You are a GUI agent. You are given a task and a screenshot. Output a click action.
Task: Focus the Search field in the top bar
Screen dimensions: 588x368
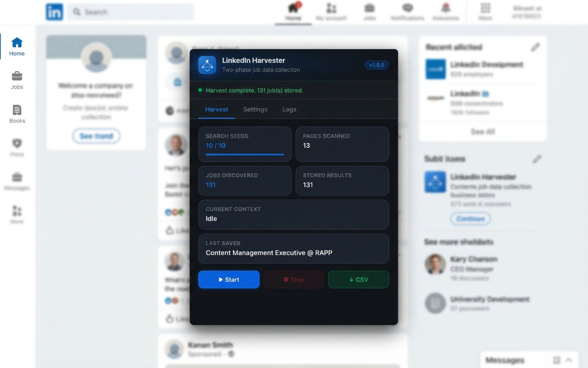pos(131,12)
